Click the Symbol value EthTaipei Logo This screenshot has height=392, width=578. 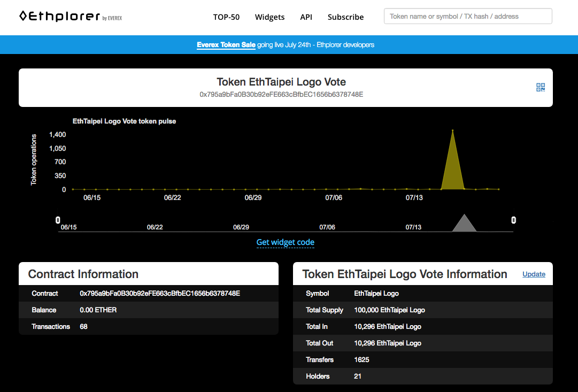[x=376, y=294]
